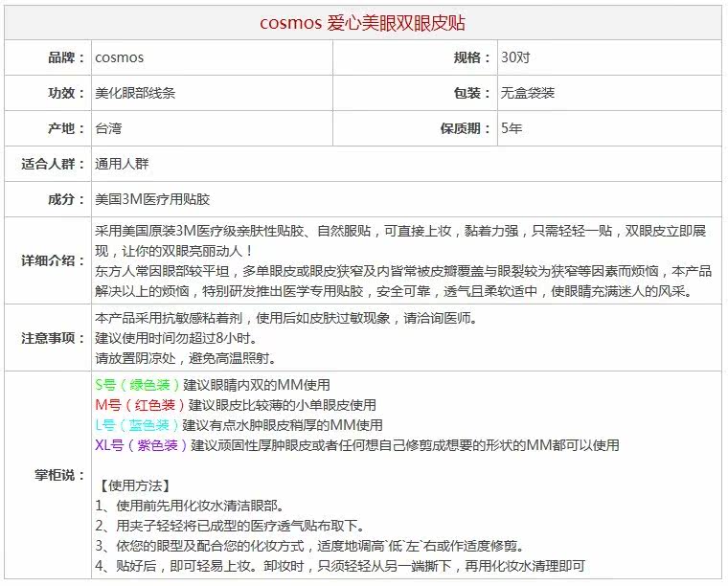Select the '品牌：' label

coord(67,57)
